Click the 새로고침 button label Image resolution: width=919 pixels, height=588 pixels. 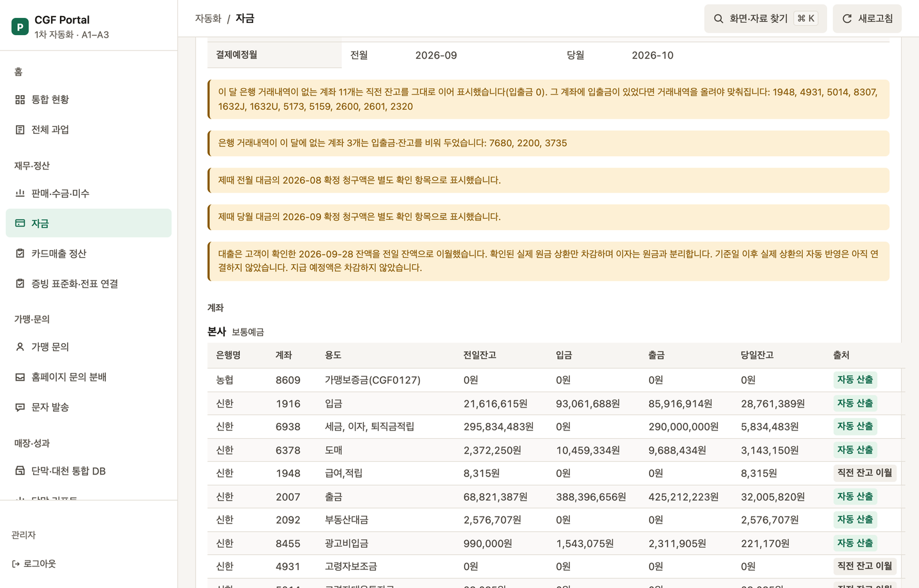875,18
